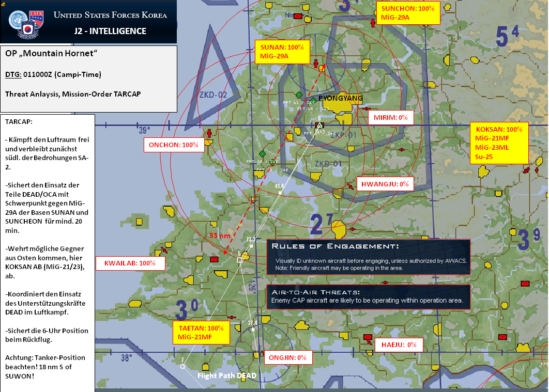Click the 39° latitude label
The width and height of the screenshot is (549, 392).
click(144, 131)
